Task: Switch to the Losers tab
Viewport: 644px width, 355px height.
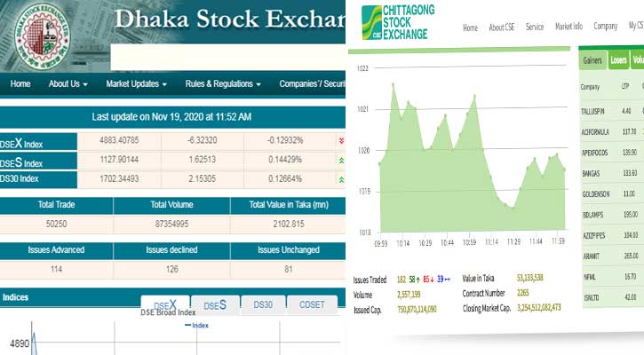Action: (617, 60)
